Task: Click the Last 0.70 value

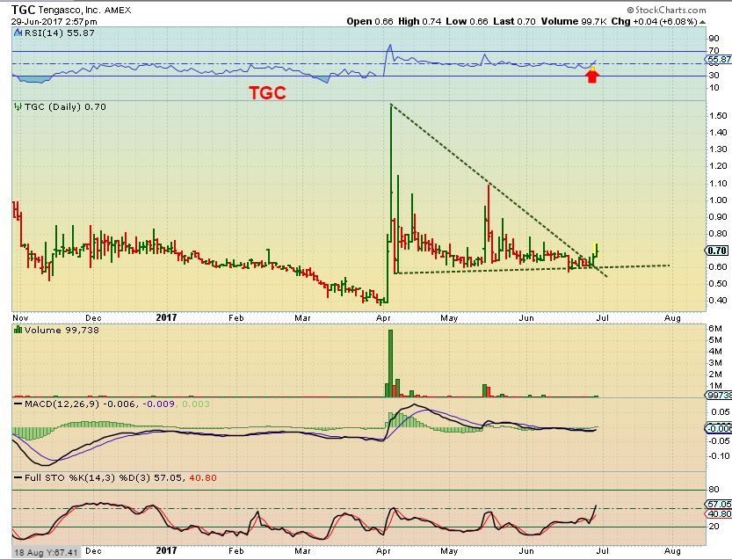Action: click(x=514, y=21)
